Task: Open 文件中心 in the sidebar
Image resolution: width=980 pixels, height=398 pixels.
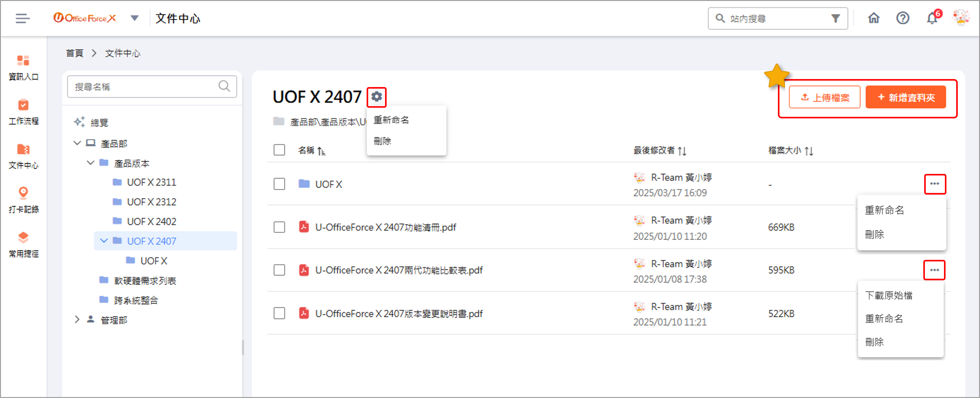Action: tap(23, 157)
